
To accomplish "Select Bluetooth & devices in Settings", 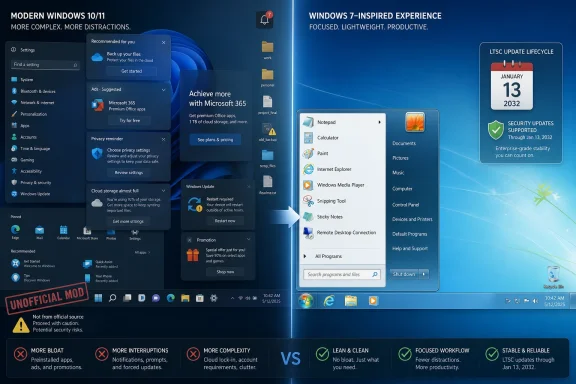I will [34, 91].
